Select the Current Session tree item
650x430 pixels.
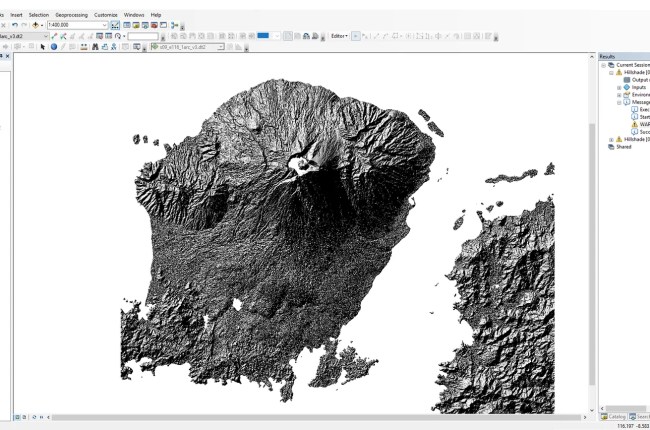click(633, 65)
